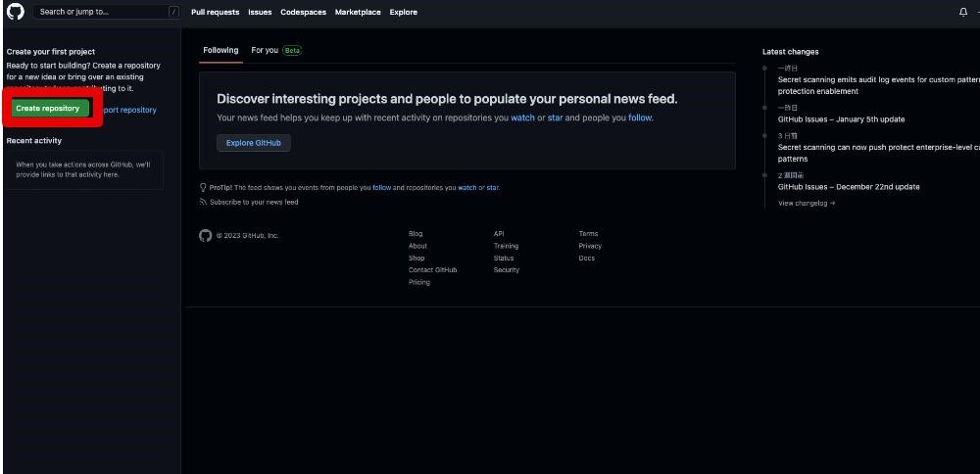980x474 pixels.
Task: Open the Status footer link
Action: click(504, 258)
